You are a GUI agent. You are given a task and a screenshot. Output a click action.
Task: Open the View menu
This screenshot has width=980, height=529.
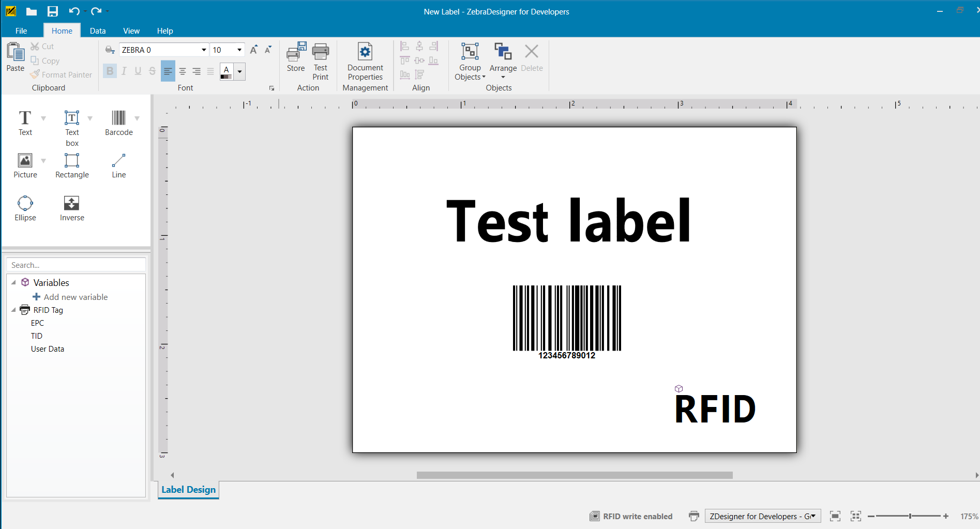click(x=131, y=31)
